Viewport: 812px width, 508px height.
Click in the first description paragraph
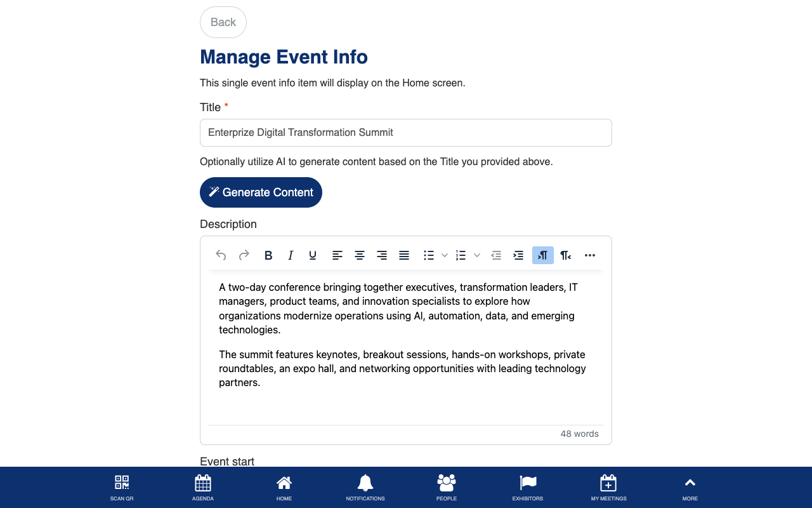(x=406, y=309)
